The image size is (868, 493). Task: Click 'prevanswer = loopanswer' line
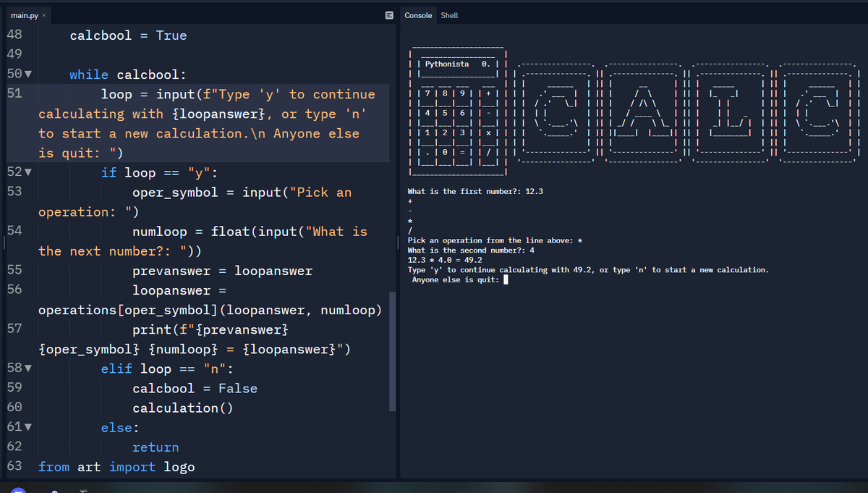pos(222,271)
